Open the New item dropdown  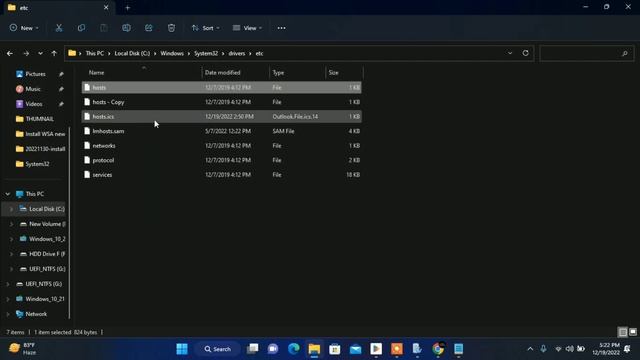(24, 28)
